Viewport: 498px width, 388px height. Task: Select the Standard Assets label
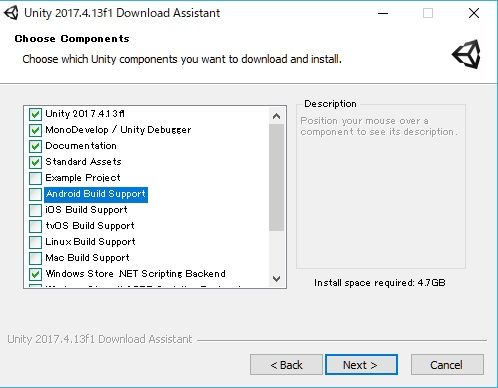83,162
